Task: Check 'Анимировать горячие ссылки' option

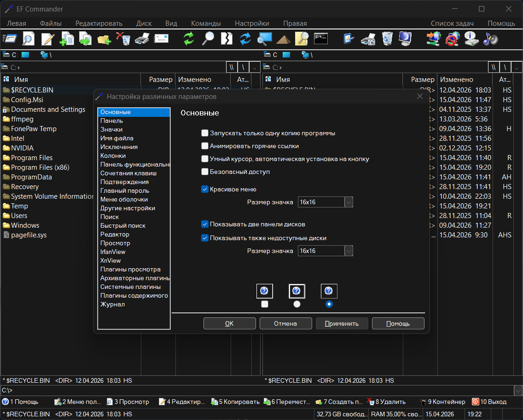Action: point(205,146)
